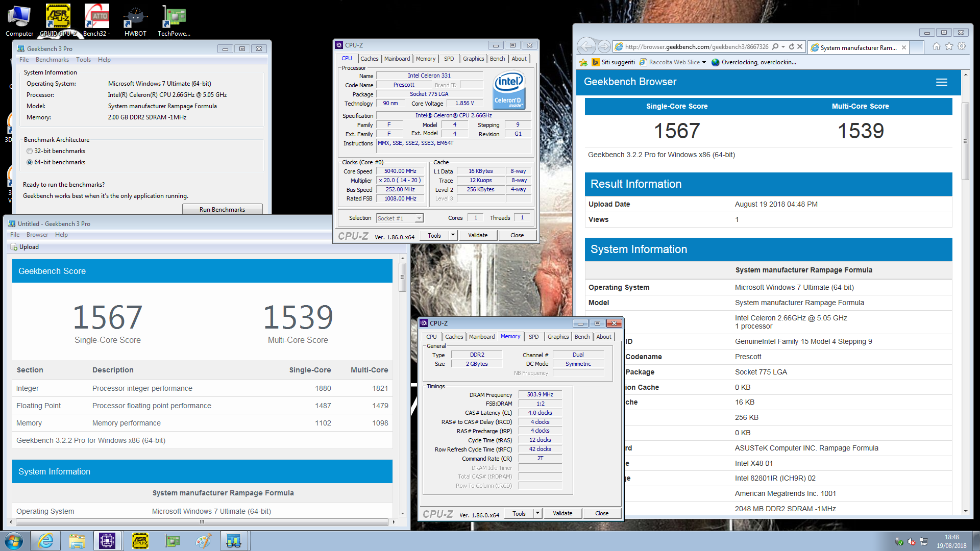
Task: Switch to the CPU-Z taskbar button
Action: 108,541
